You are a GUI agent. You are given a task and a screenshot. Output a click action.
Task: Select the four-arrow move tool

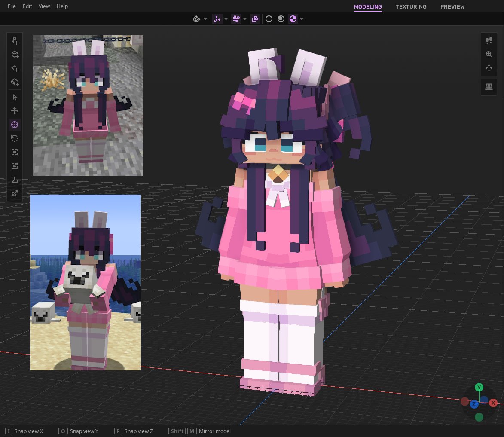[15, 111]
